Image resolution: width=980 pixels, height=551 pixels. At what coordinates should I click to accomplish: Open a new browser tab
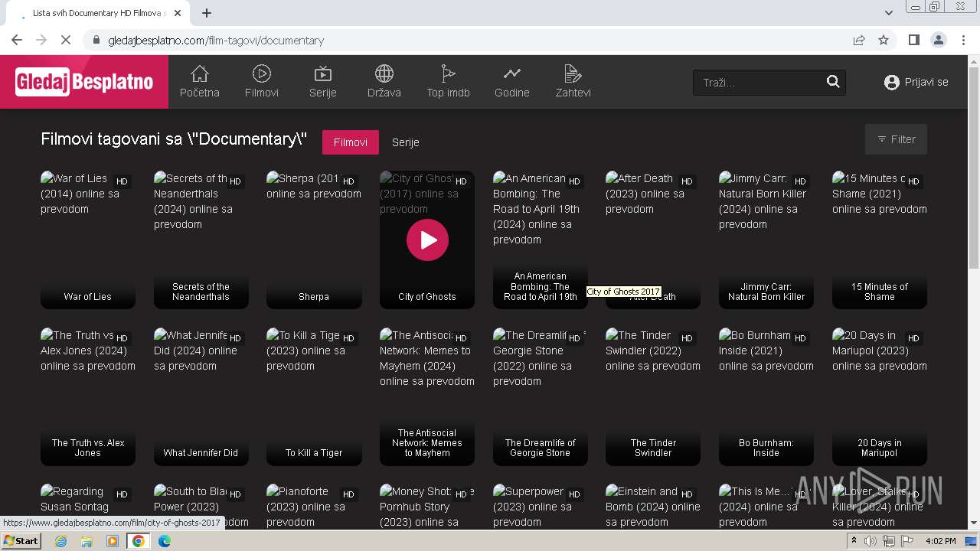click(207, 13)
